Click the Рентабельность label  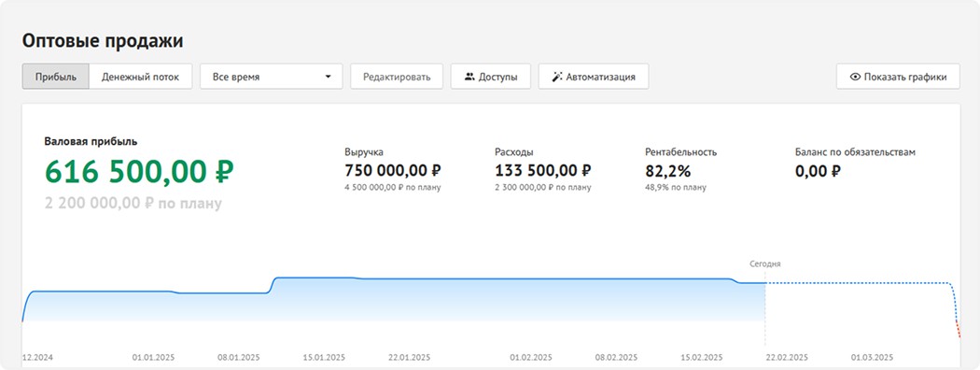click(x=680, y=152)
